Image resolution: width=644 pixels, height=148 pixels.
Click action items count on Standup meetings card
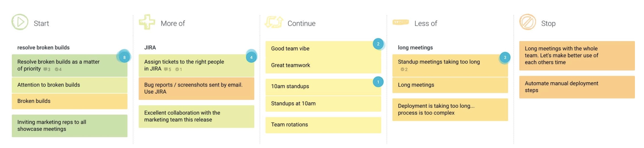pyautogui.click(x=404, y=69)
